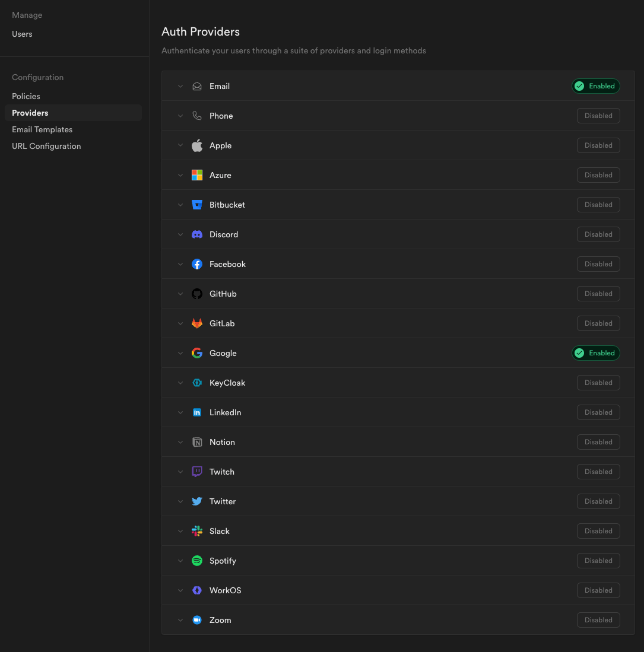
Task: Click the GitHub octocat icon
Action: (197, 294)
